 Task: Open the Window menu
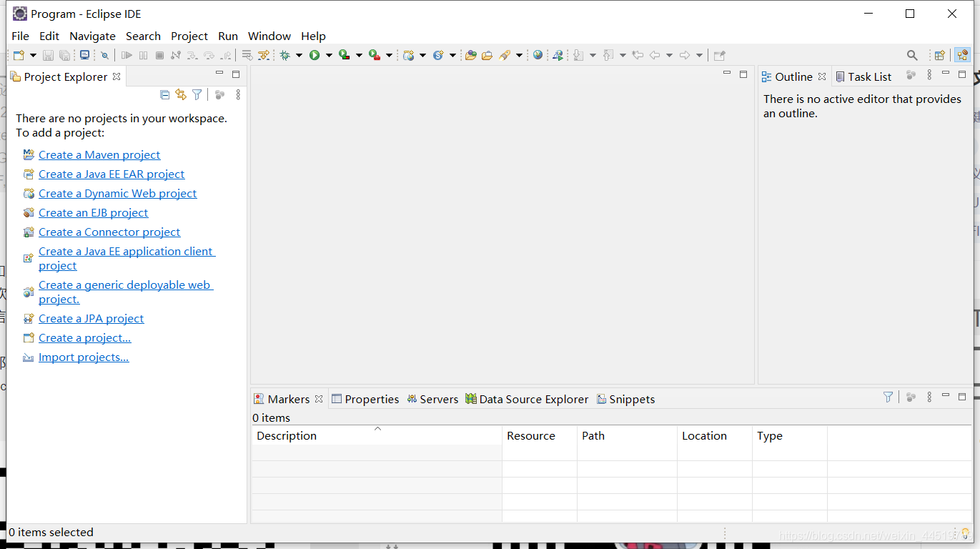point(269,36)
